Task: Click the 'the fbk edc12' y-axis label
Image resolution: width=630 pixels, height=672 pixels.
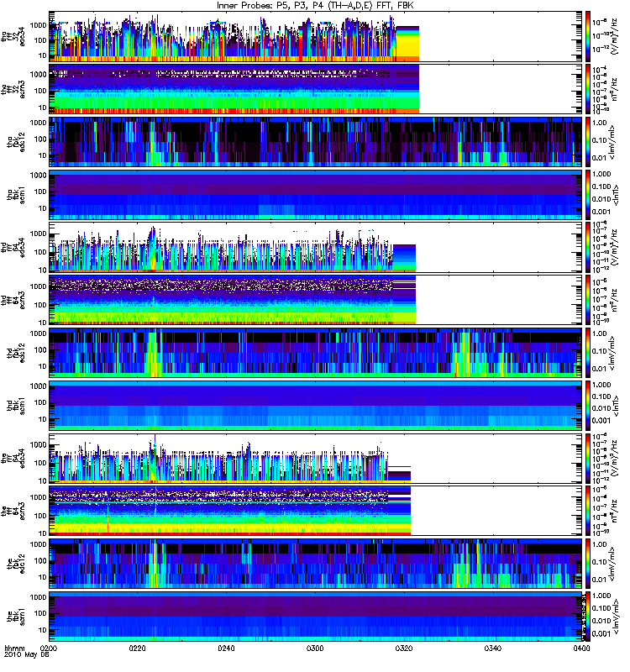Action: click(x=16, y=564)
